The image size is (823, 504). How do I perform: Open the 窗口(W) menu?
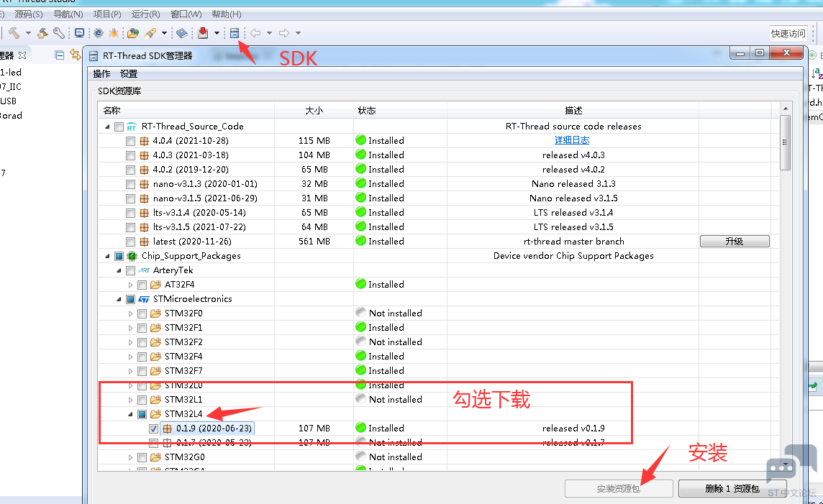point(186,14)
